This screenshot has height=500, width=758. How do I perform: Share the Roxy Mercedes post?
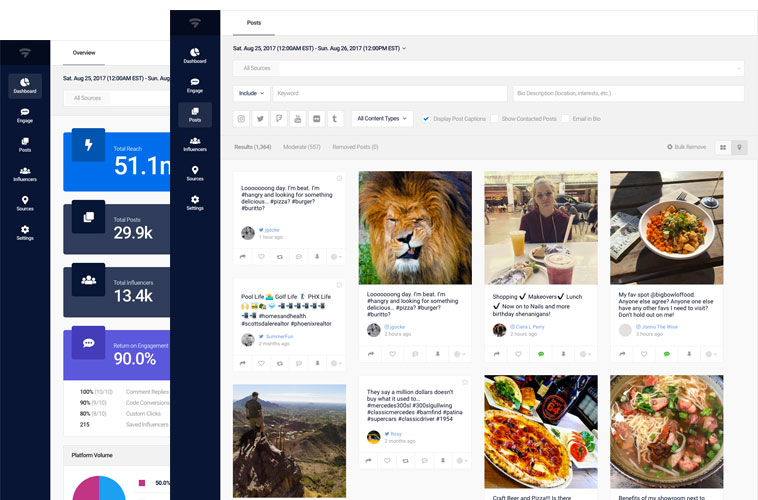pos(368,461)
